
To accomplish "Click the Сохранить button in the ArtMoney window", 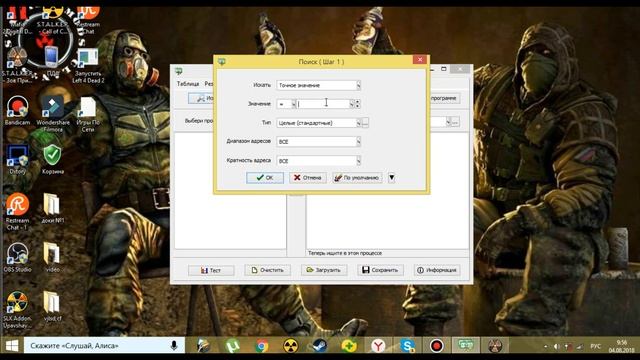I will 380,270.
